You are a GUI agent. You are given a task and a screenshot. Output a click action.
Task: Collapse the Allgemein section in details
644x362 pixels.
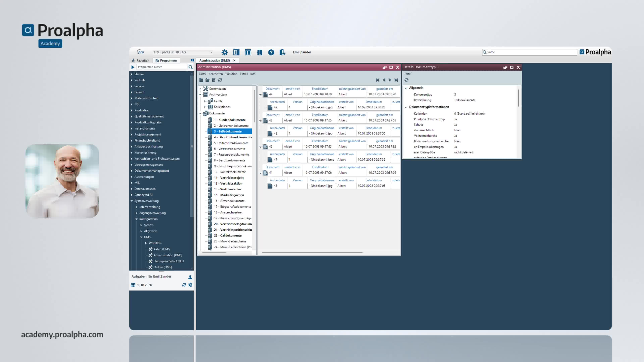(x=406, y=88)
